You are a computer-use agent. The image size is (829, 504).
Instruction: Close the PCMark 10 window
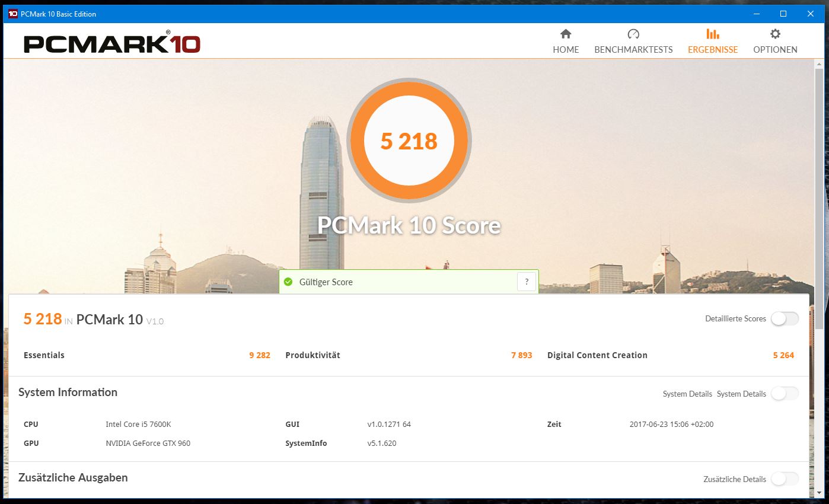(x=811, y=14)
